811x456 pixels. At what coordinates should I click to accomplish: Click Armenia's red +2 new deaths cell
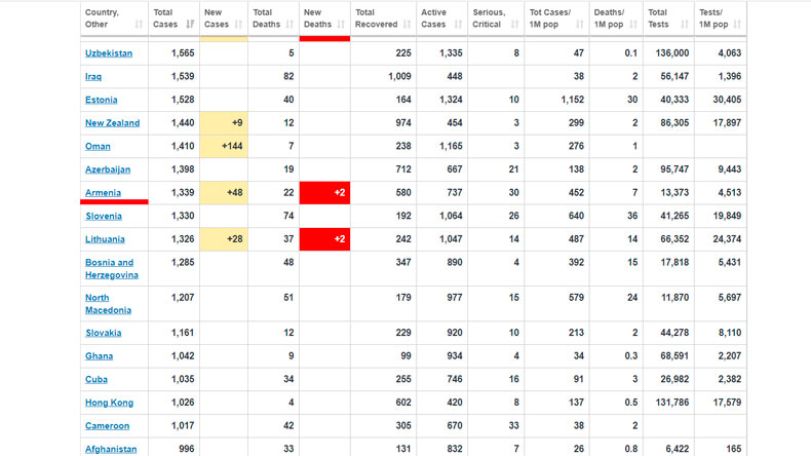coord(325,193)
